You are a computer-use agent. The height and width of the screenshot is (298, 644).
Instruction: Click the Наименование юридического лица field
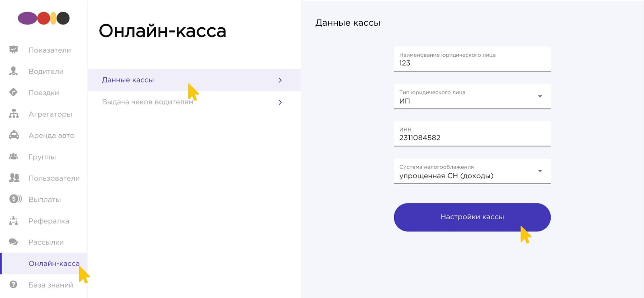(x=472, y=59)
